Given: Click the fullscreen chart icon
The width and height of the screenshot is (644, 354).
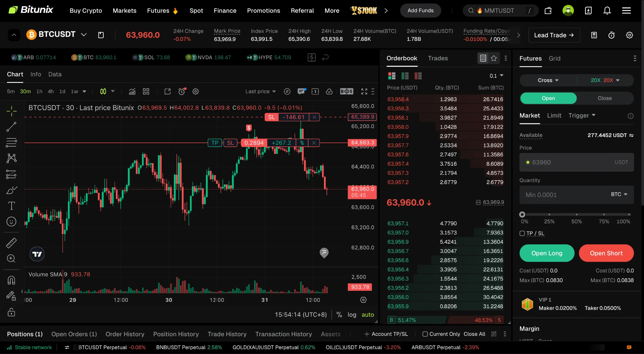Looking at the screenshot, I should point(364,91).
